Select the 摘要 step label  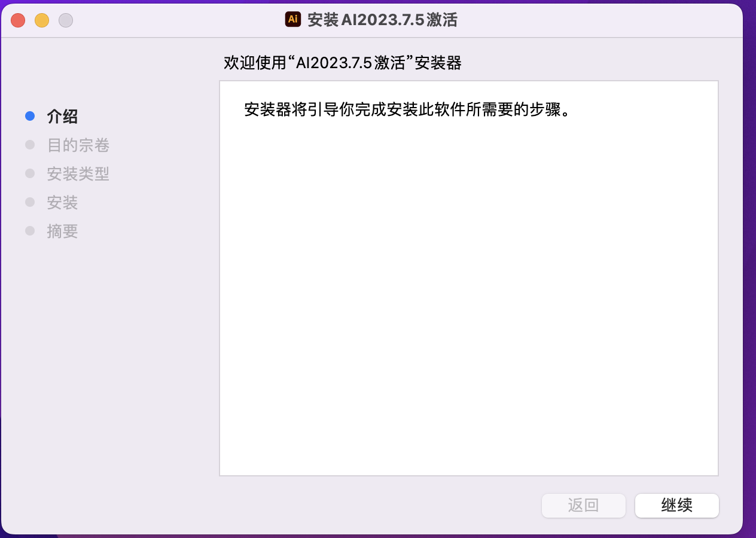click(62, 231)
